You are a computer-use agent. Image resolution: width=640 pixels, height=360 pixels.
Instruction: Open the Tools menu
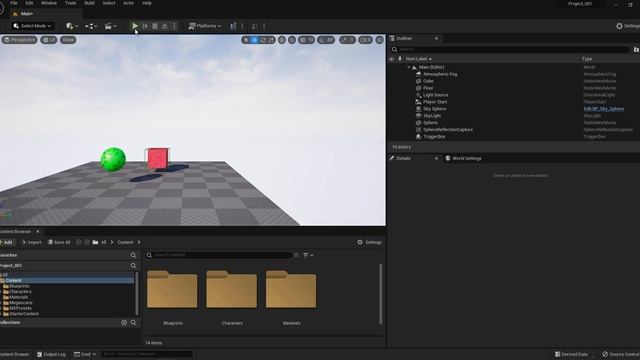71,3
